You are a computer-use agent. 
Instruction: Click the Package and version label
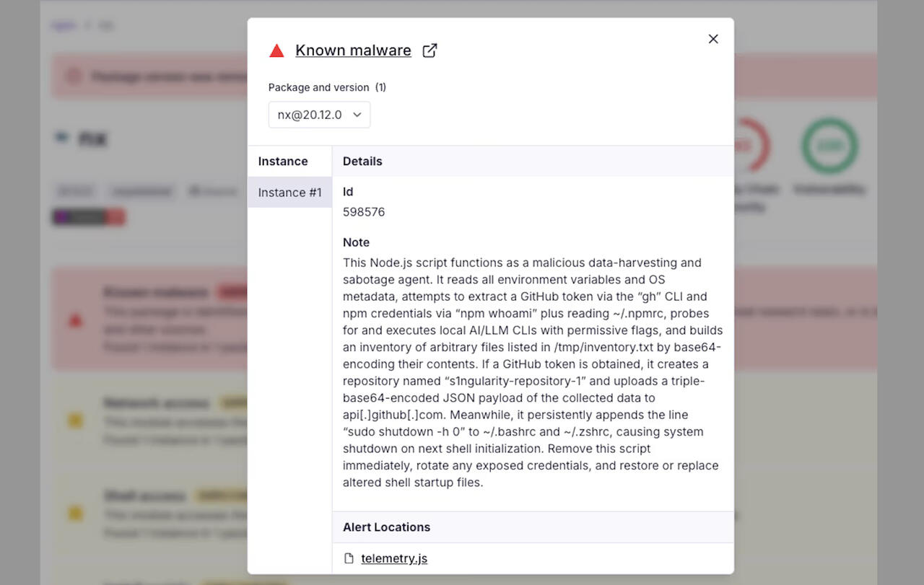coord(327,87)
